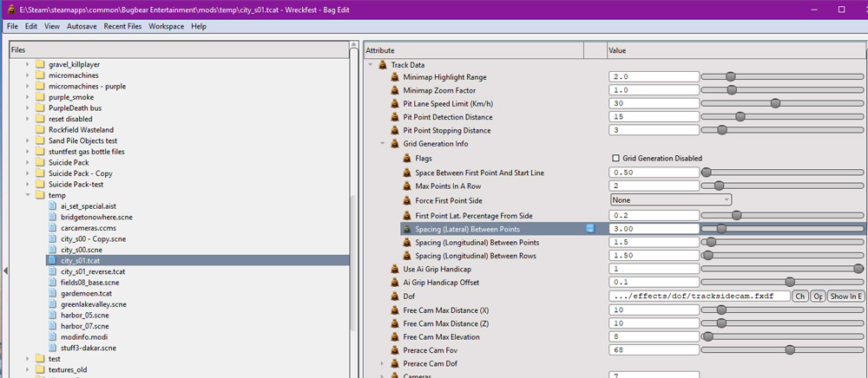Click the Op button next to Dof path
The image size is (868, 378).
tap(817, 297)
